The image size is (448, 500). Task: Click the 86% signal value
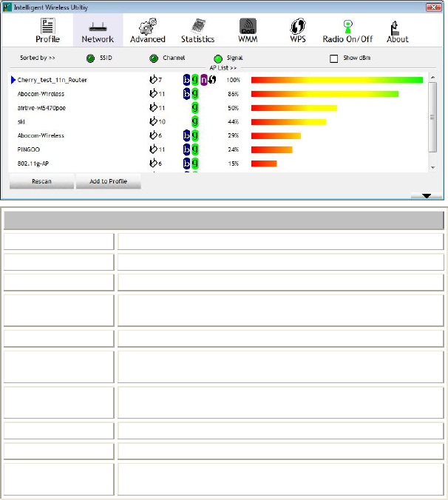click(x=233, y=94)
